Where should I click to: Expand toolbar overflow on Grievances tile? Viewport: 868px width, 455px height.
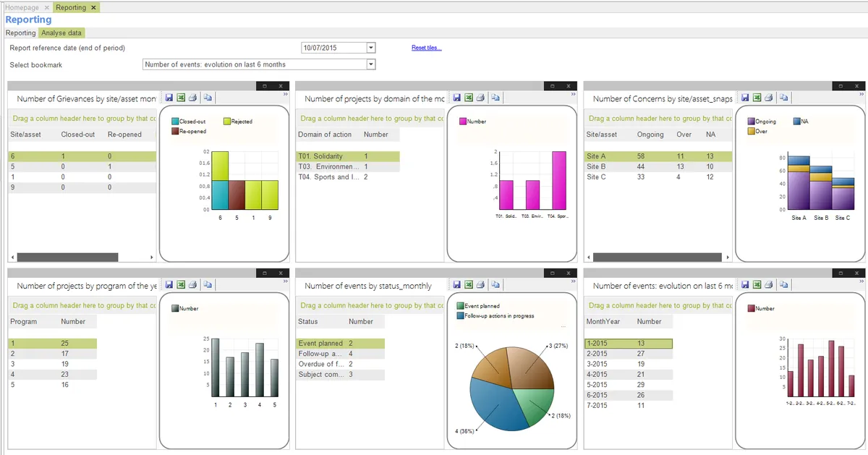(285, 94)
